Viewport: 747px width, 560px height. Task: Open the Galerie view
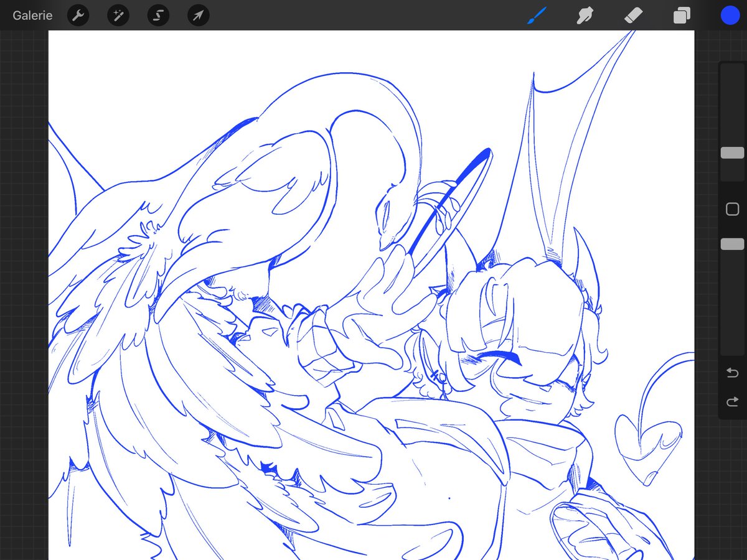pos(32,16)
